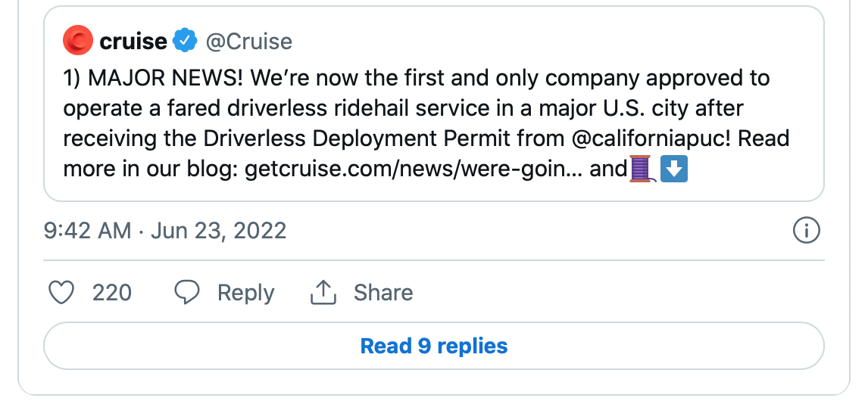Click the Reply text label
Viewport: 868px width, 401px height.
coord(246,293)
